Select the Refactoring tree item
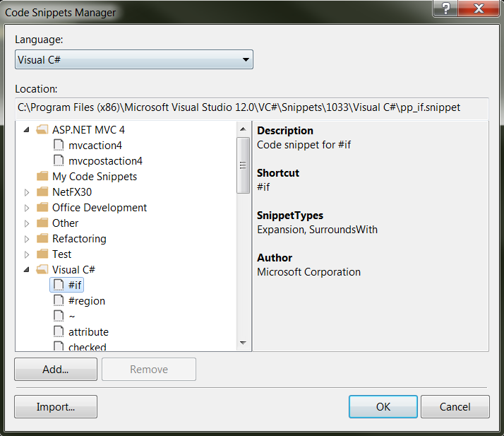The width and height of the screenshot is (504, 436). [79, 239]
